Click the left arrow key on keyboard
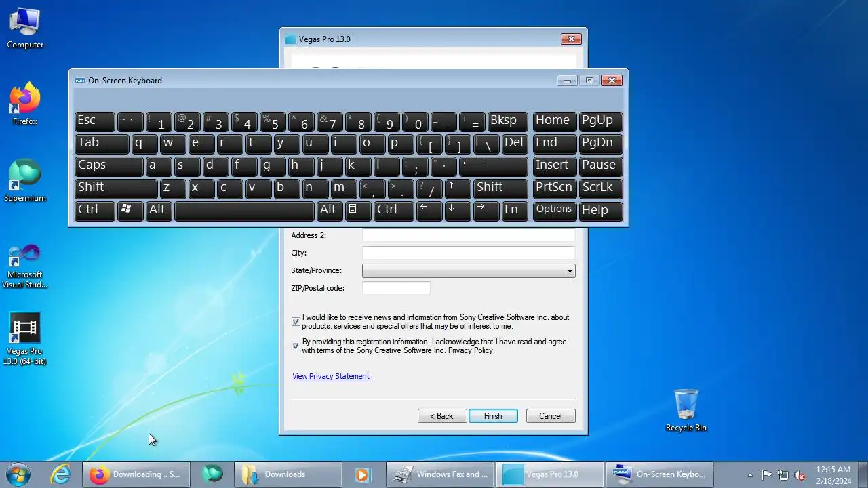This screenshot has width=868, height=488. point(430,210)
